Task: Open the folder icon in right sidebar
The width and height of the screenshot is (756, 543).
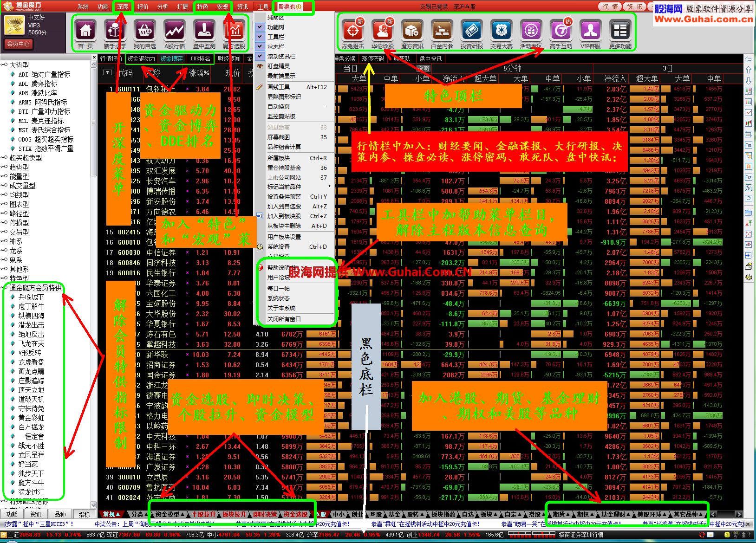Action: click(749, 213)
